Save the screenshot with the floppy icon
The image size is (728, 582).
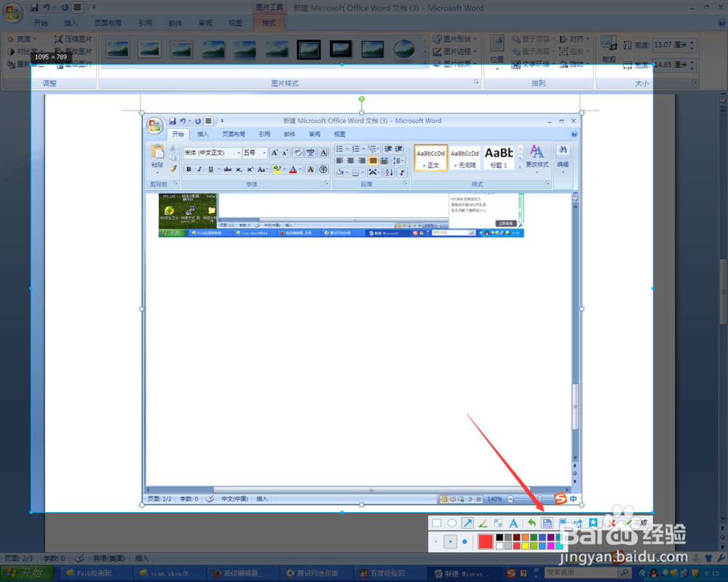coord(547,523)
